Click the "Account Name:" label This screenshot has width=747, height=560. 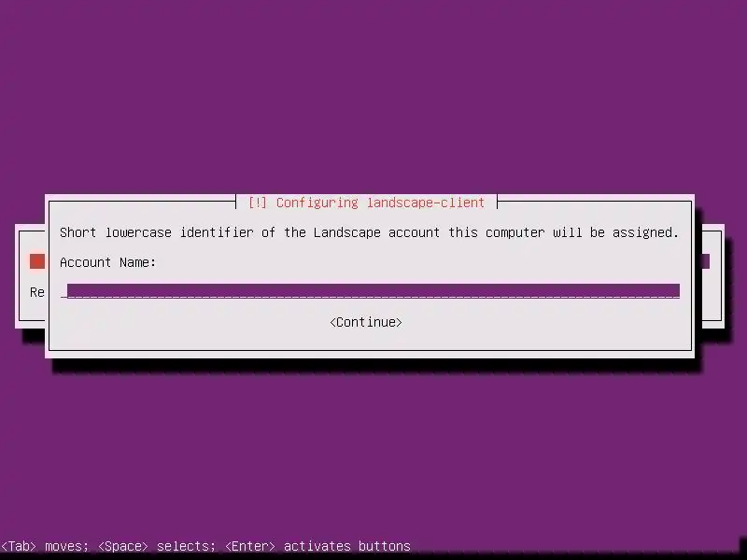(x=107, y=262)
